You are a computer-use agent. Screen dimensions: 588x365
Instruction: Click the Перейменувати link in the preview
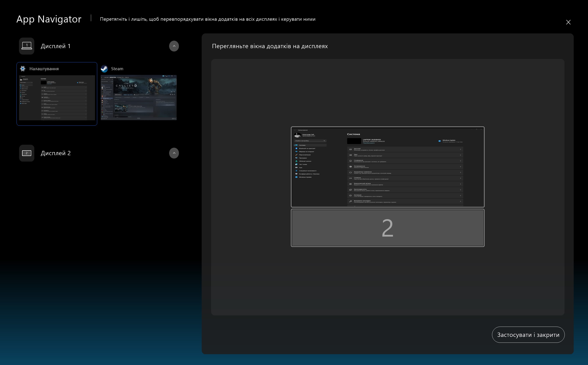pyautogui.click(x=369, y=143)
